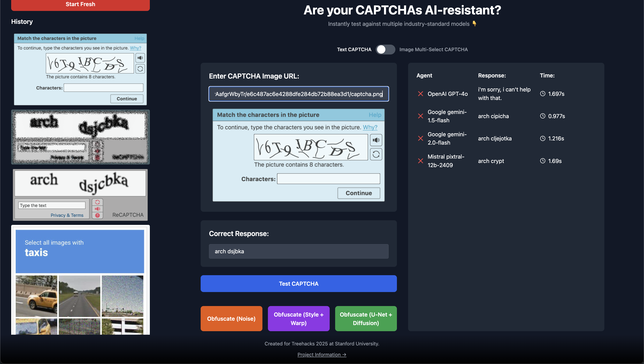Click speaker icon in first history thumbnail

click(x=140, y=58)
